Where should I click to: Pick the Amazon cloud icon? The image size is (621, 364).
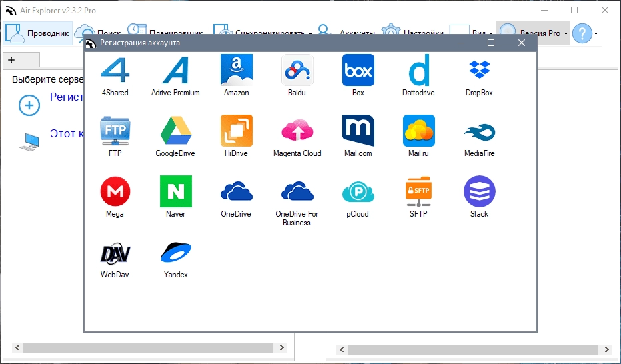236,70
